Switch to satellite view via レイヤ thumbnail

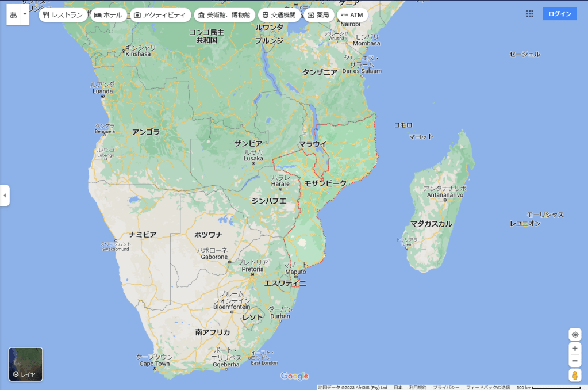tap(25, 364)
